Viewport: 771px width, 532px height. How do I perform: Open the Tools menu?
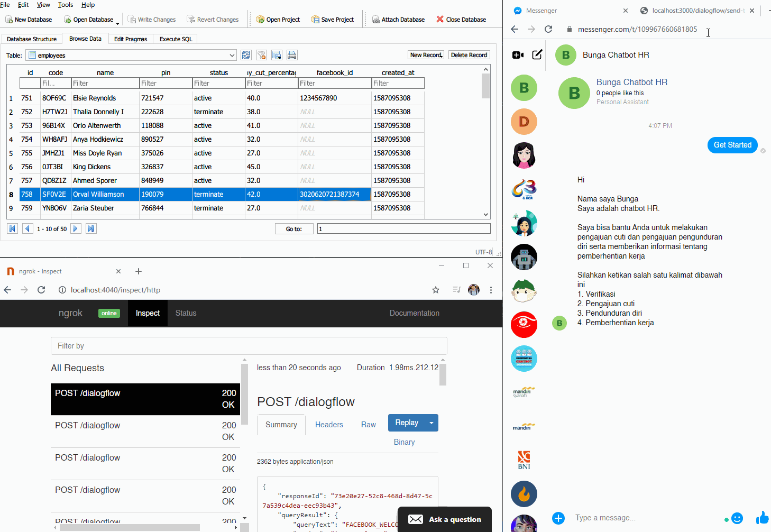pos(66,5)
